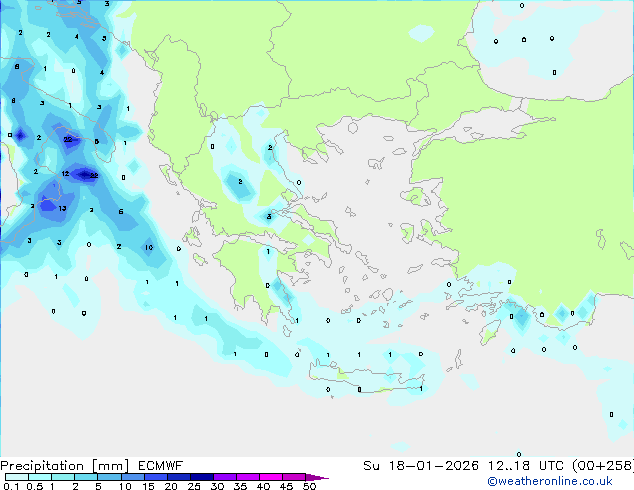
Task: Click the 20–25 mm legend color swatch
Action: pyautogui.click(x=178, y=477)
